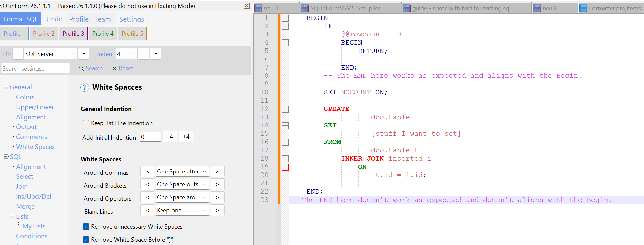Collapse the UPDATE code fold marker on line 12
This screenshot has width=644, height=245.
click(x=285, y=109)
